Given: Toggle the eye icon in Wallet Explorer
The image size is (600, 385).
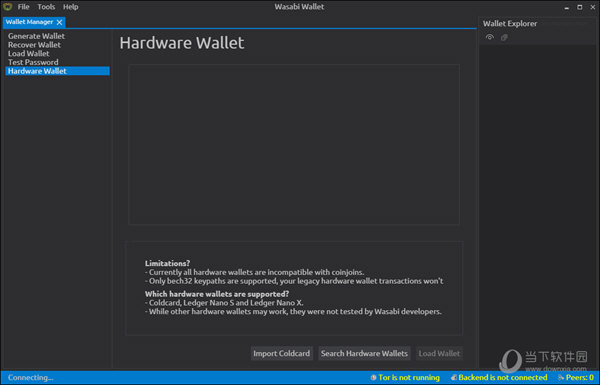Looking at the screenshot, I should pyautogui.click(x=490, y=37).
